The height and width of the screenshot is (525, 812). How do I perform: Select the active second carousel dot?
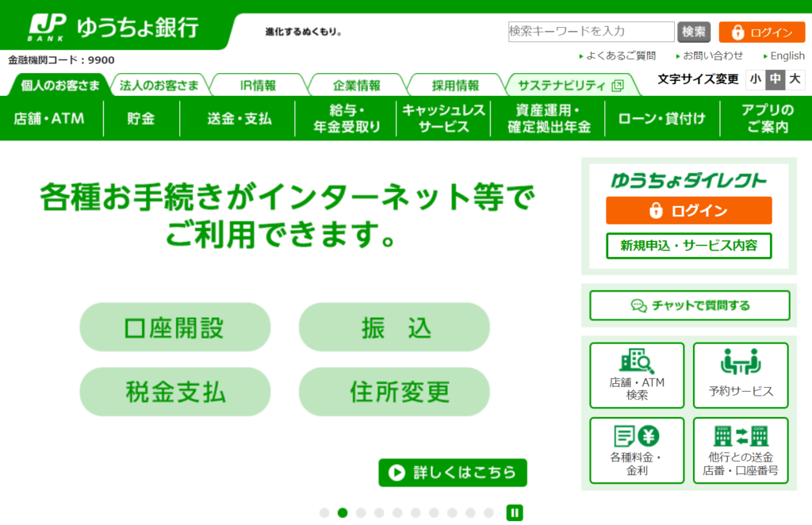tap(343, 512)
